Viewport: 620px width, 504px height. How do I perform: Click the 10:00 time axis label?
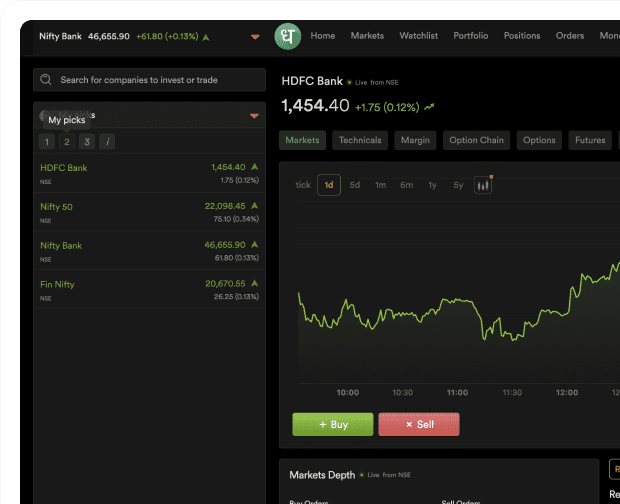pyautogui.click(x=348, y=393)
